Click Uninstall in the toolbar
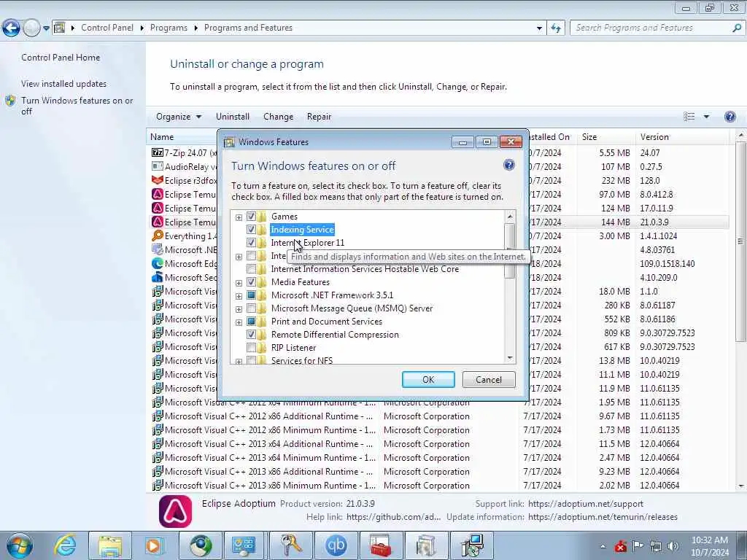Viewport: 747px width, 560px height. pyautogui.click(x=233, y=117)
